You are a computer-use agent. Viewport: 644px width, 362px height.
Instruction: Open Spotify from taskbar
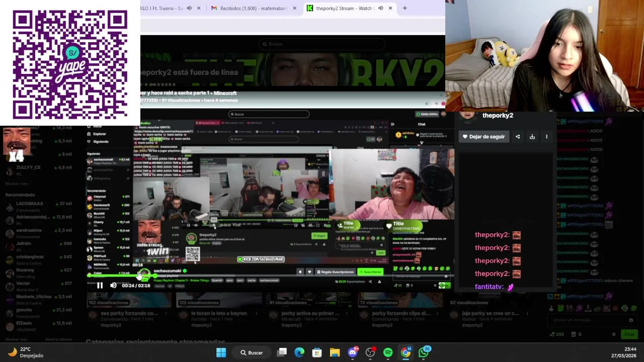(x=388, y=352)
